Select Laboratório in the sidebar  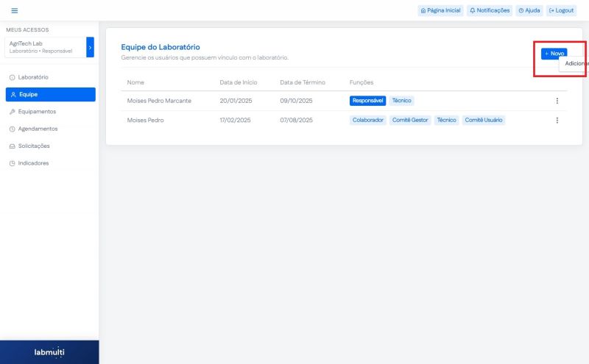pos(33,77)
